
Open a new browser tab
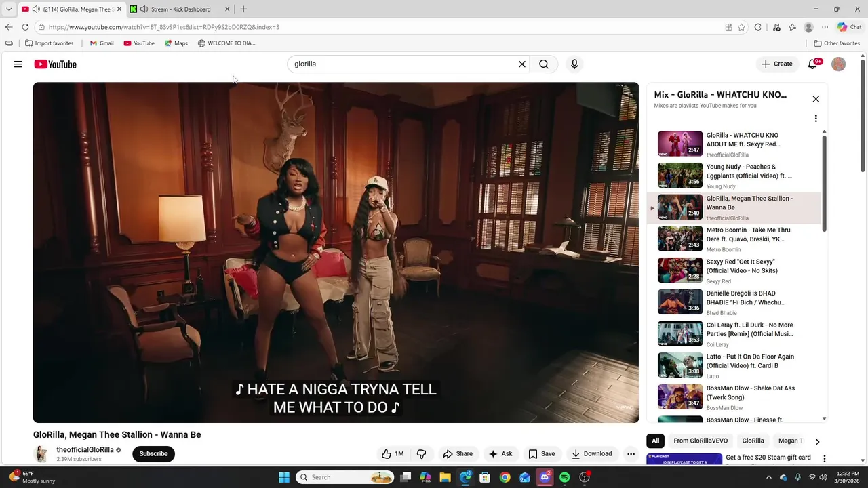(x=243, y=9)
